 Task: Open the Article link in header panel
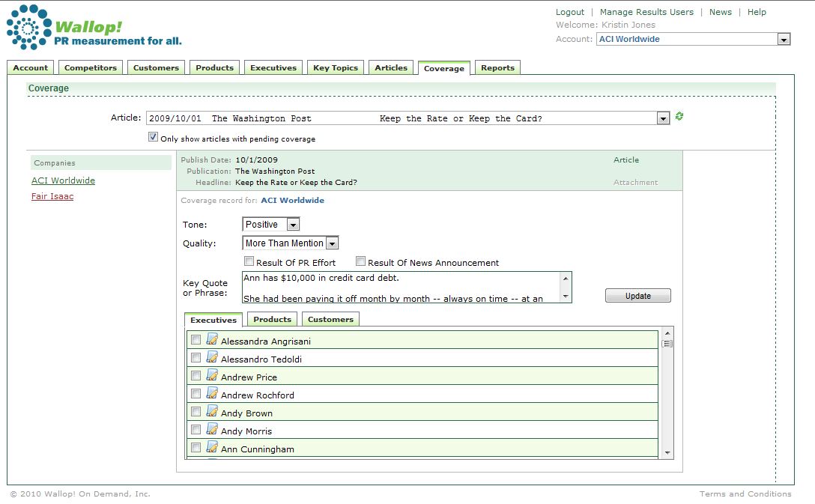(626, 160)
